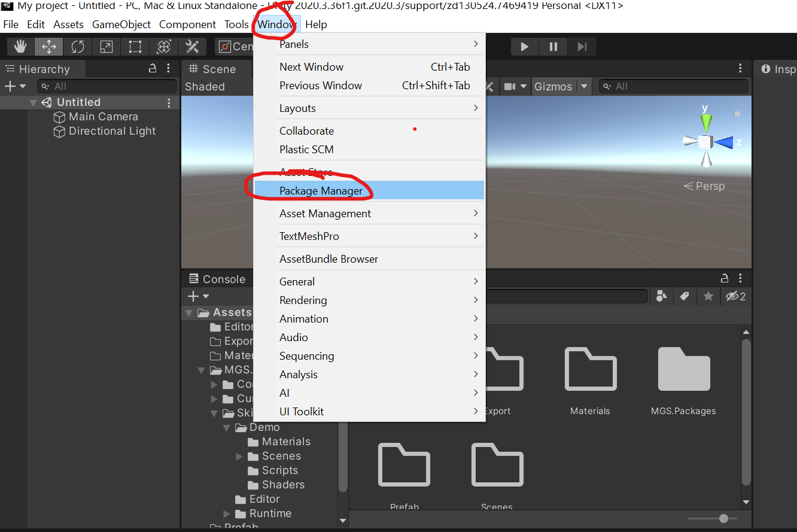Open the Shaded draw mode dropdown

[205, 86]
